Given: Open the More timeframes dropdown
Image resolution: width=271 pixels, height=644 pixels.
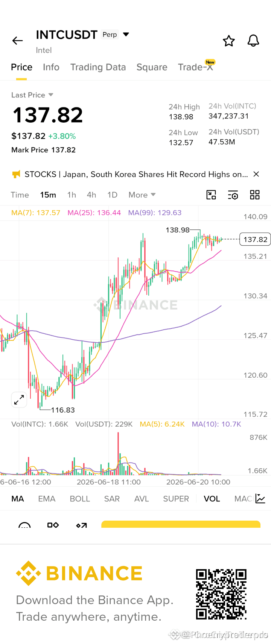Looking at the screenshot, I should [x=142, y=195].
